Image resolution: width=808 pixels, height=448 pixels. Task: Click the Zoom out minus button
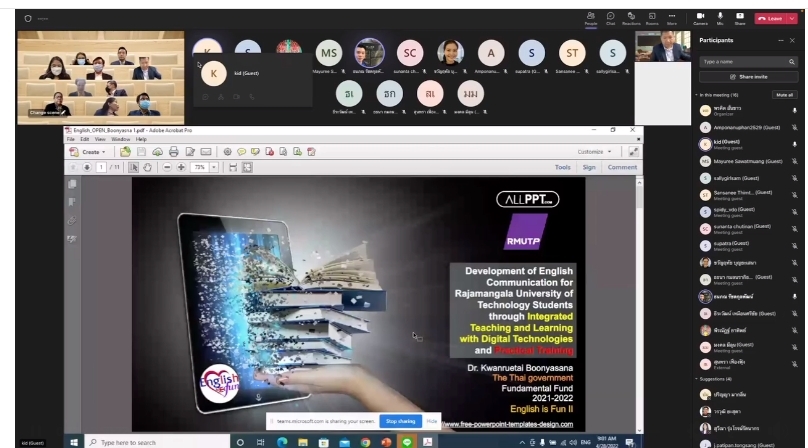click(x=167, y=168)
